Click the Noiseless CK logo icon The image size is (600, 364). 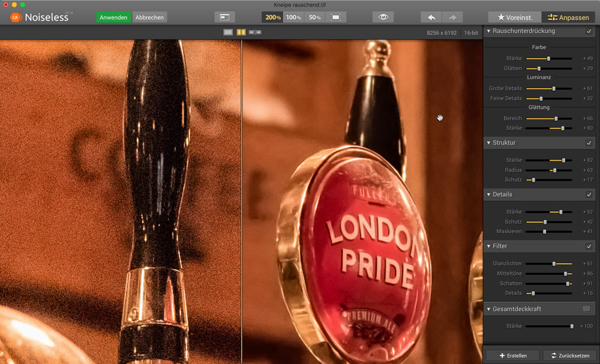coord(16,17)
